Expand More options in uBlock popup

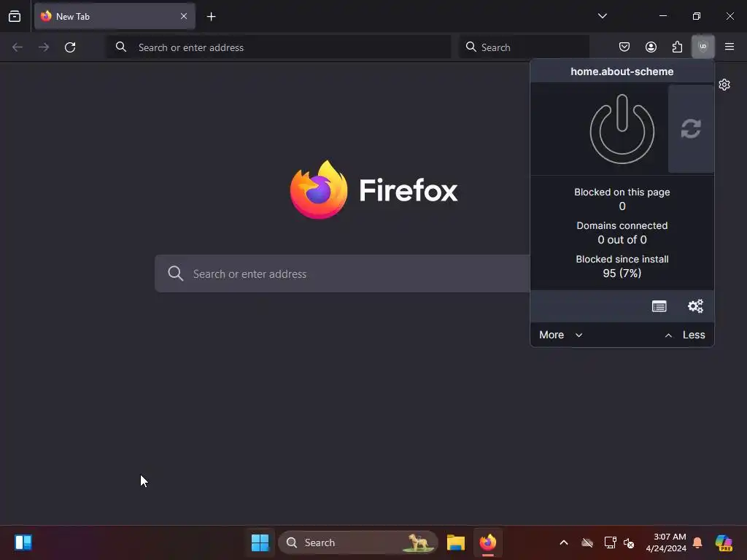pyautogui.click(x=561, y=335)
